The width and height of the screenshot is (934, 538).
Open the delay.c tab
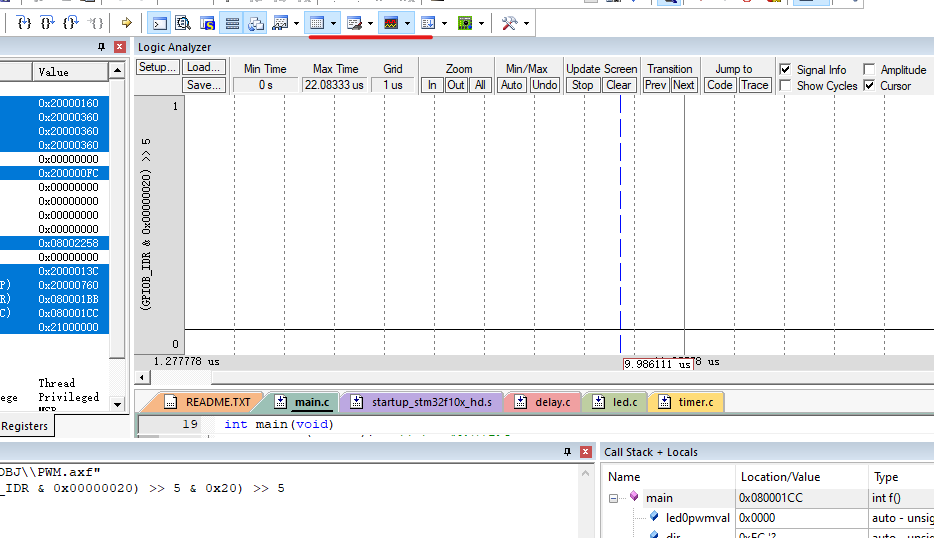click(x=544, y=402)
